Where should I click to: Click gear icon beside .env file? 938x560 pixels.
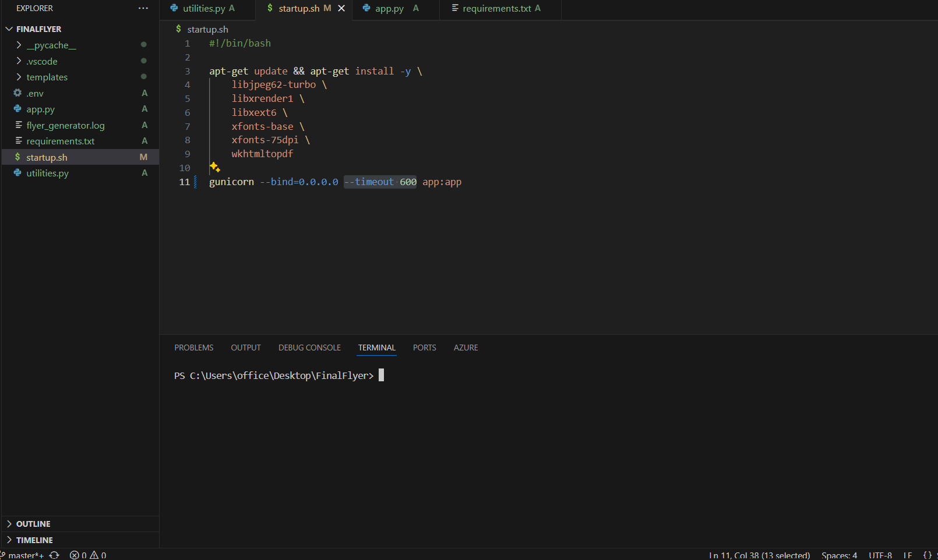(x=17, y=93)
